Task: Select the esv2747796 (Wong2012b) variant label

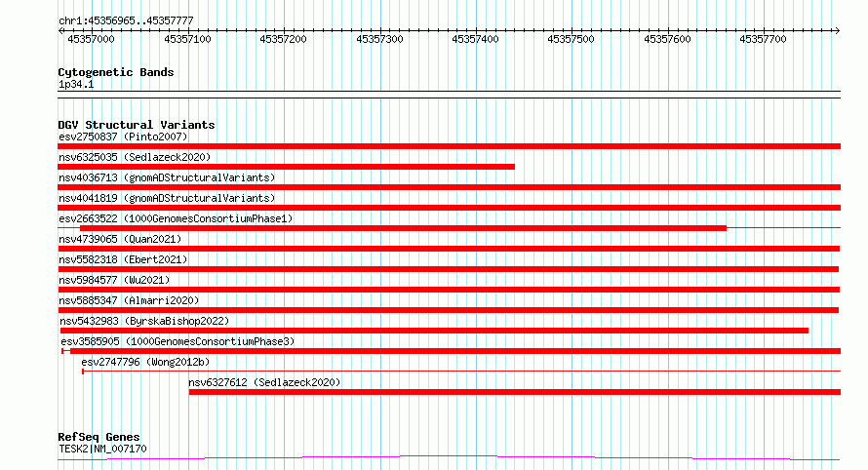Action: 145,362
